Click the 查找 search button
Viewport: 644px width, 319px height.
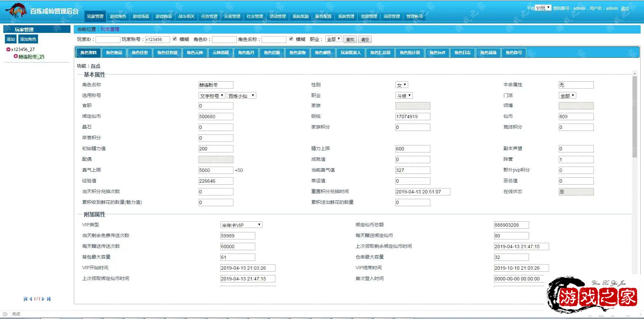(x=350, y=40)
